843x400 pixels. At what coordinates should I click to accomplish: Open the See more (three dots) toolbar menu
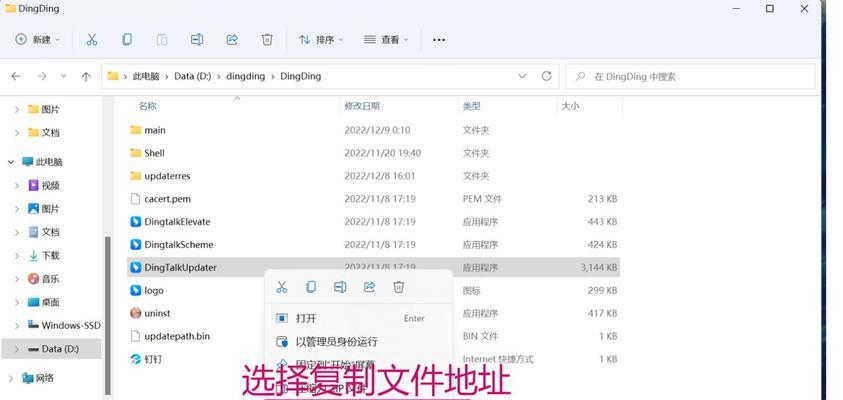(x=439, y=40)
